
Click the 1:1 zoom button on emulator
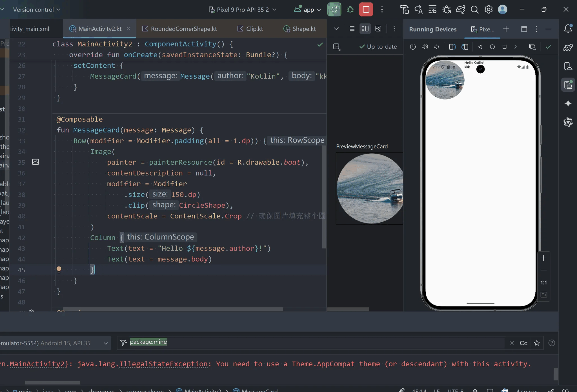point(543,282)
